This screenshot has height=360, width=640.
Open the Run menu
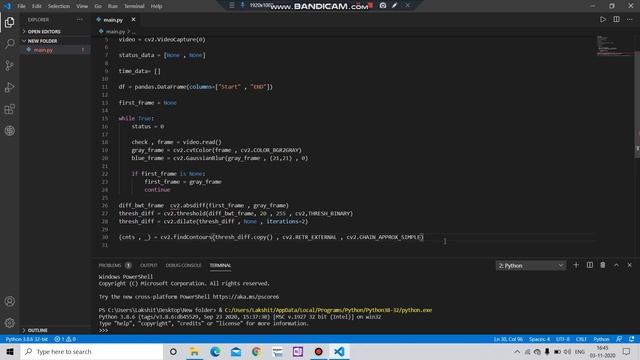[113, 6]
